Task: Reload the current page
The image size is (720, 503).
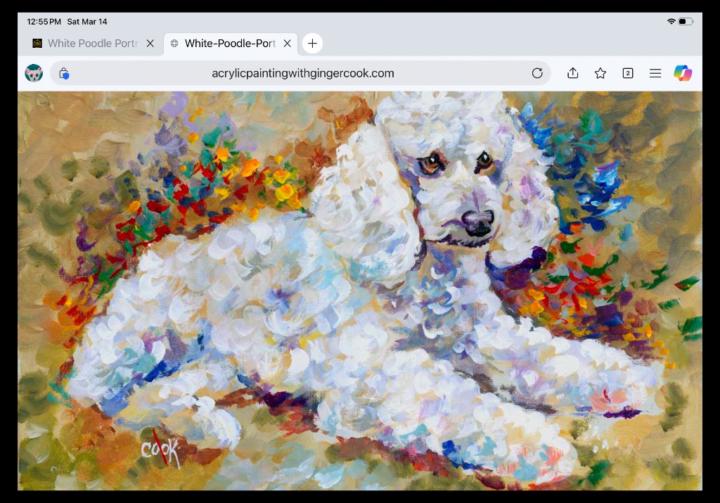Action: [x=537, y=73]
